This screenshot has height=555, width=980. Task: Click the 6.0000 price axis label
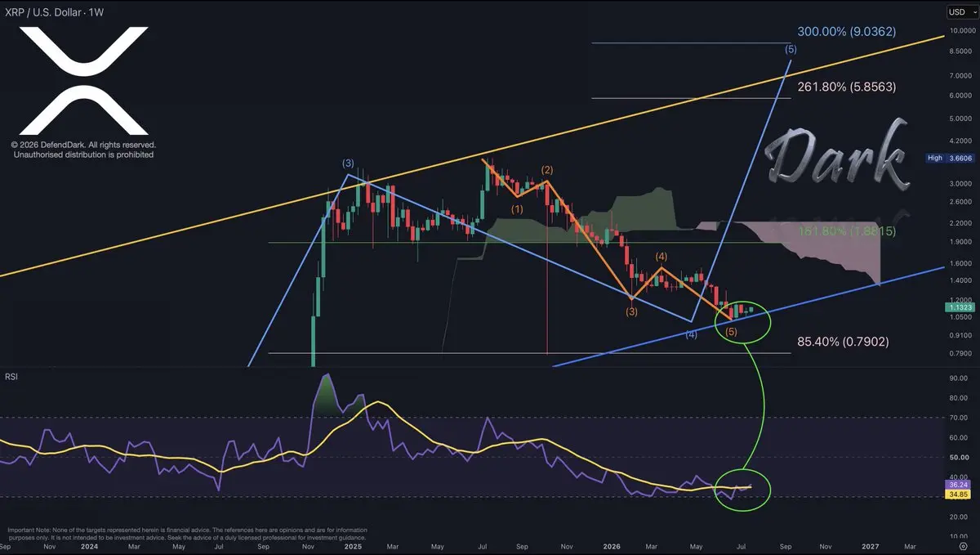pyautogui.click(x=959, y=95)
